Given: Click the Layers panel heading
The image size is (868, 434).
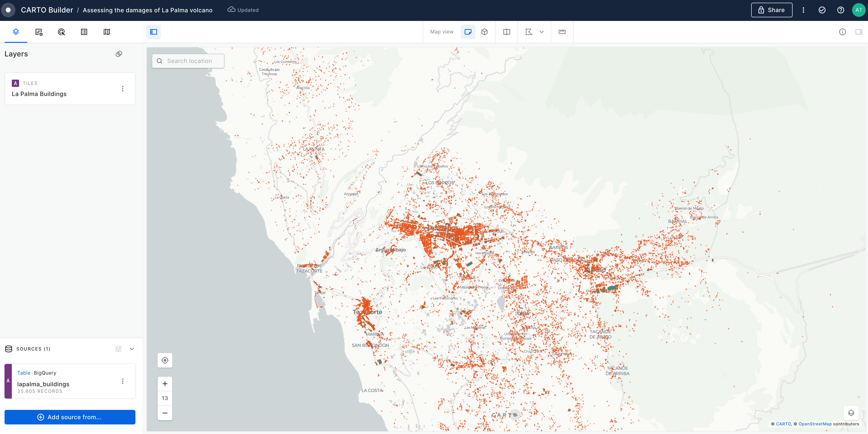Looking at the screenshot, I should click(x=16, y=54).
